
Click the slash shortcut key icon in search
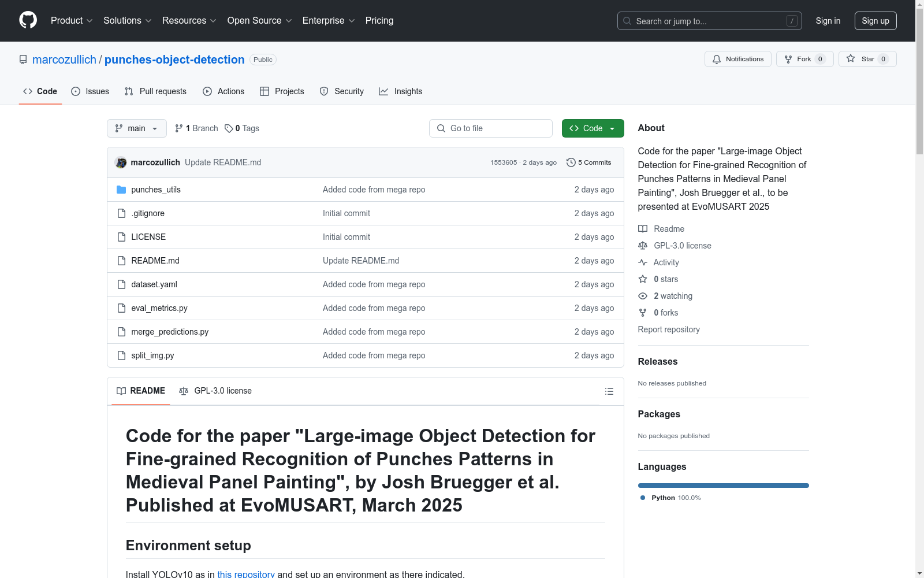pos(792,21)
